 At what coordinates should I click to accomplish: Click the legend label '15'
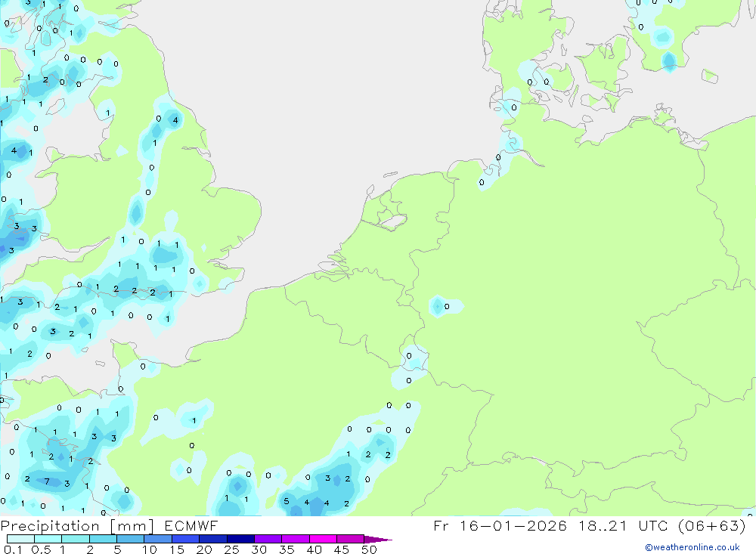(x=177, y=549)
